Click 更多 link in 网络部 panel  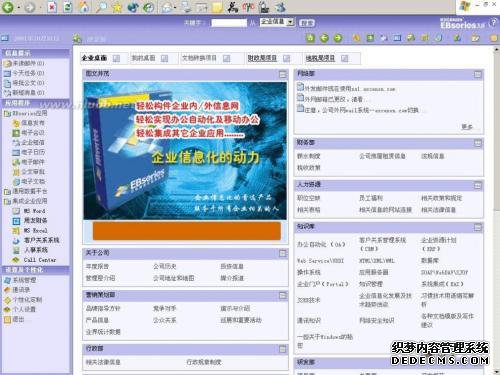[x=467, y=127]
